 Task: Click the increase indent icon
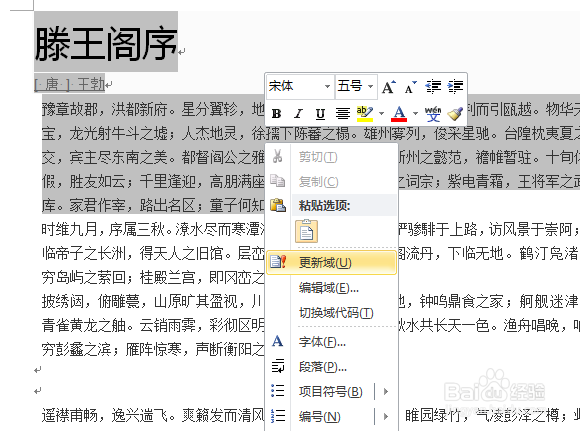tap(455, 87)
